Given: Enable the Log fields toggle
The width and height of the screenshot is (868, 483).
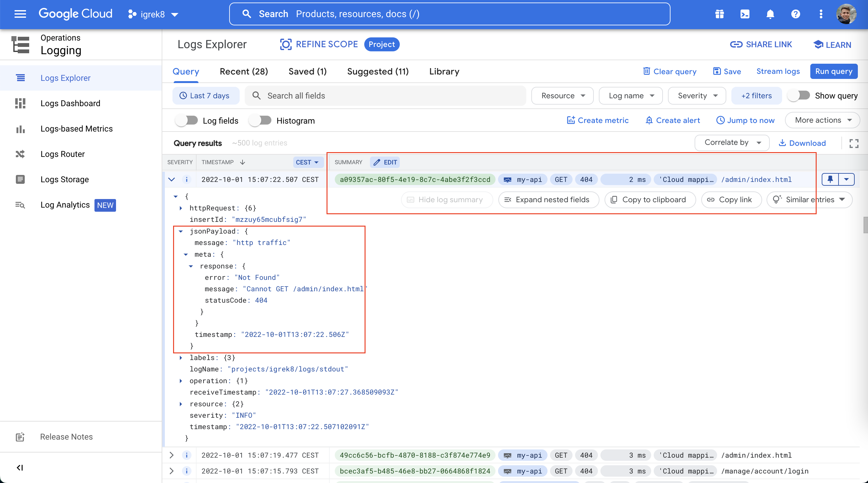Looking at the screenshot, I should tap(187, 120).
